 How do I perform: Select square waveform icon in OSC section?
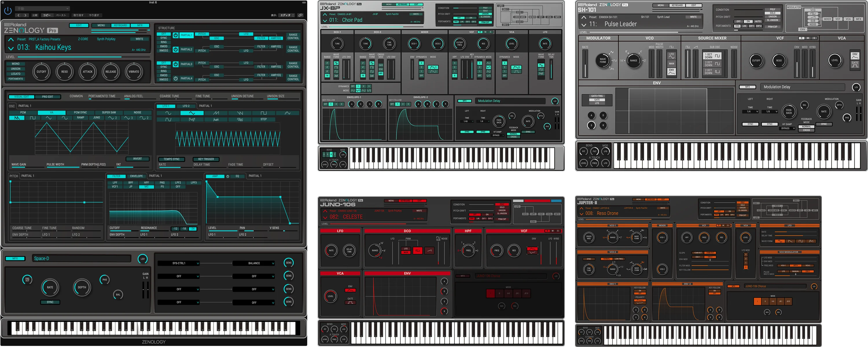click(33, 118)
